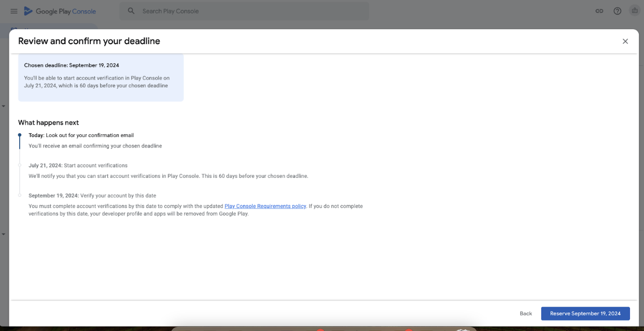Click the copy link icon in header
The image size is (644, 331).
pyautogui.click(x=599, y=11)
